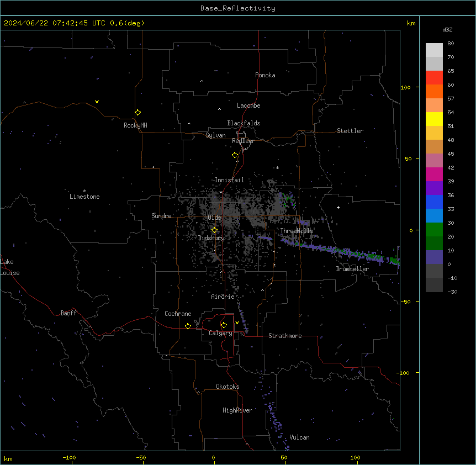This screenshot has width=476, height=465.
Task: Select the Okotoks label
Action: [228, 387]
